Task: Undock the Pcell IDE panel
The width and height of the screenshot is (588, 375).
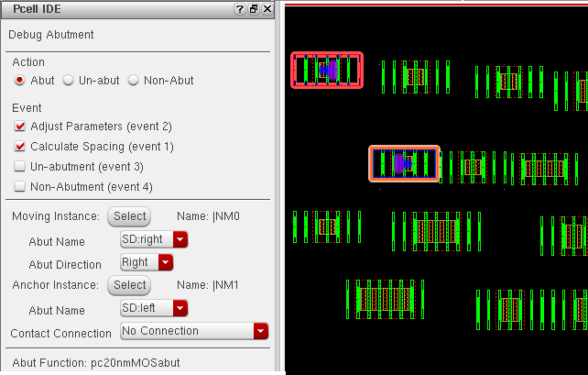Action: point(254,9)
